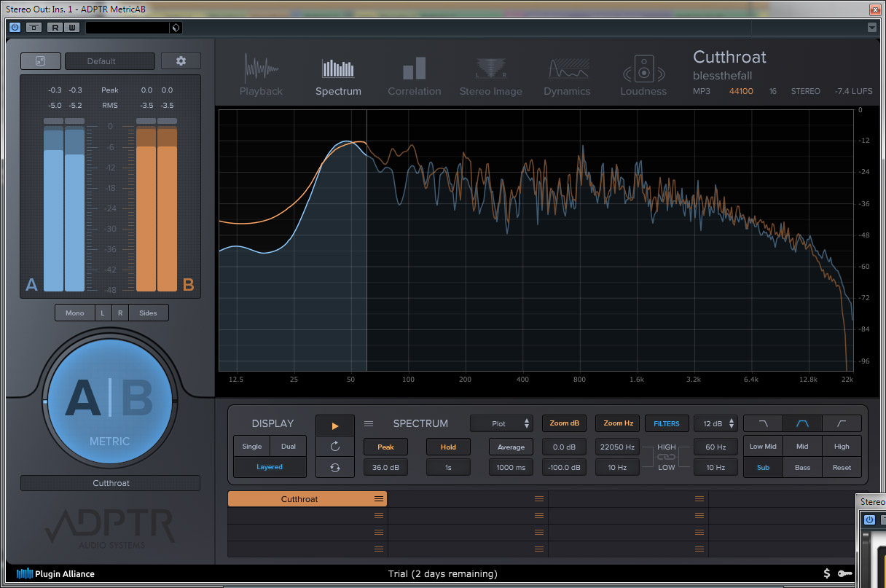Image resolution: width=886 pixels, height=588 pixels.
Task: Toggle Zoom dB button
Action: [564, 423]
